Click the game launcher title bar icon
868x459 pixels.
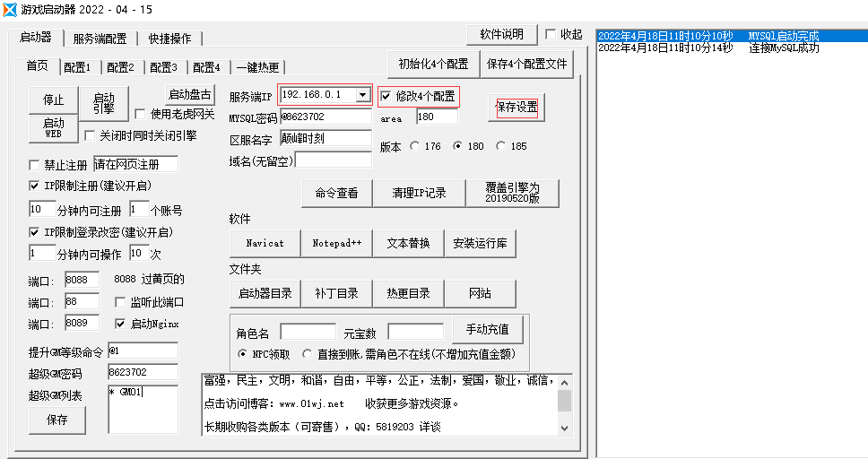10,9
